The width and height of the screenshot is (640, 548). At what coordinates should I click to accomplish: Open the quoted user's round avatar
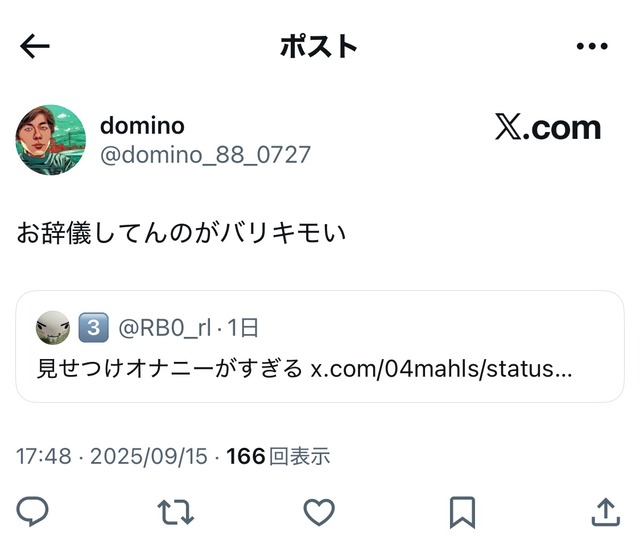(53, 328)
